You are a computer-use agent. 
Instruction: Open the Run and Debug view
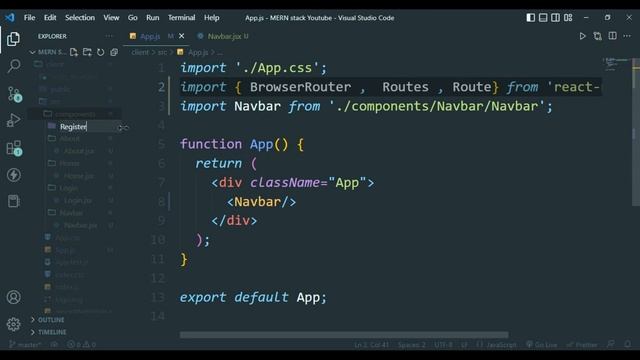(13, 120)
